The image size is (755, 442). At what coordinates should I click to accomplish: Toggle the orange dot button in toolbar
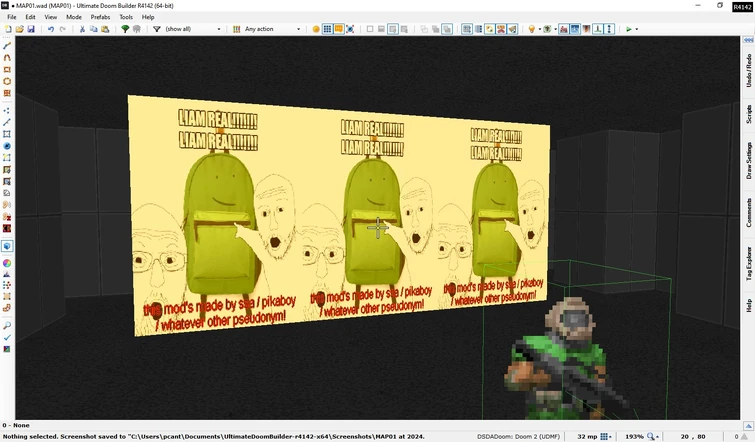point(316,29)
